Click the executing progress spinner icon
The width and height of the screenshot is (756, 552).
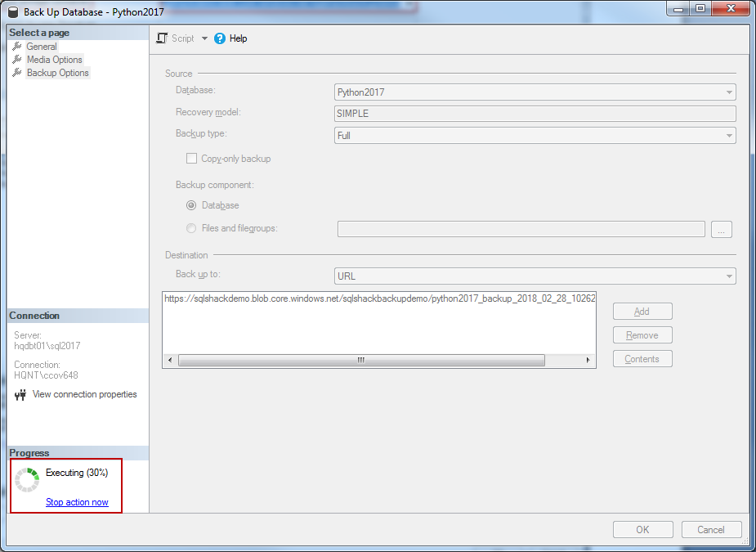click(27, 480)
